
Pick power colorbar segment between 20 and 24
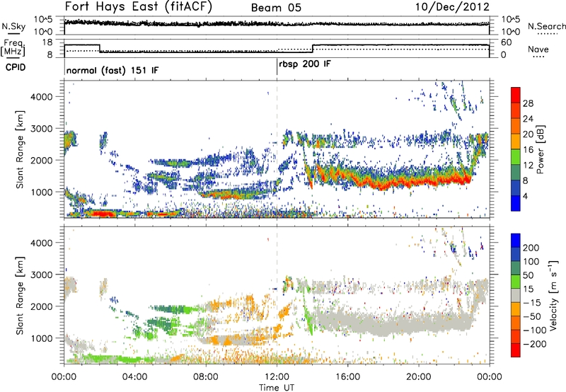point(516,126)
